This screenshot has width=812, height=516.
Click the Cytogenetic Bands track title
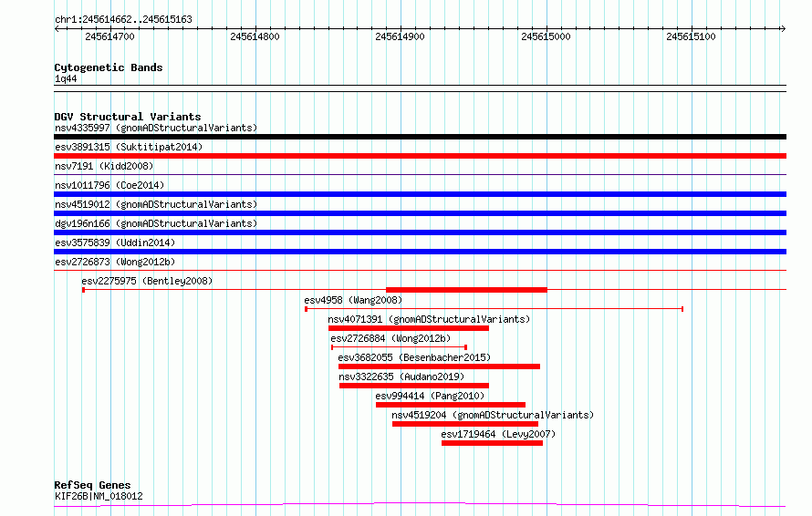tap(109, 67)
